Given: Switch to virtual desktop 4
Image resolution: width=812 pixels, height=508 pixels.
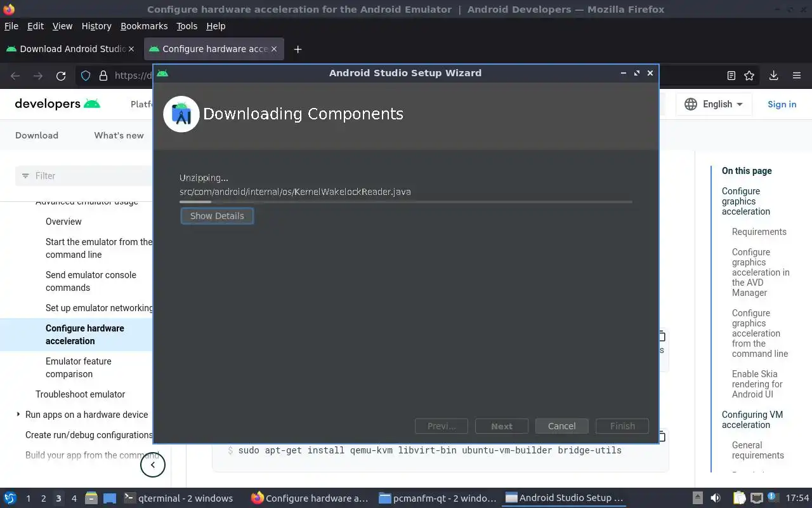Looking at the screenshot, I should click(74, 498).
